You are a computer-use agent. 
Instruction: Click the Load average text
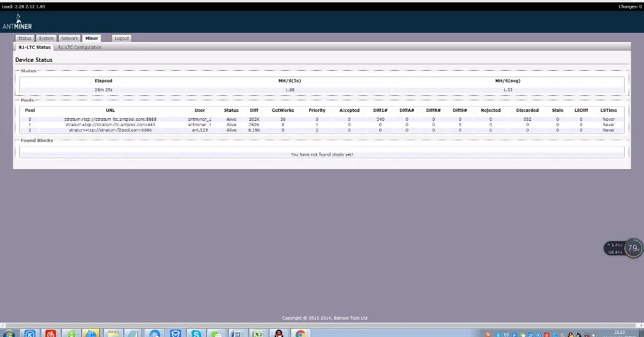[24, 6]
